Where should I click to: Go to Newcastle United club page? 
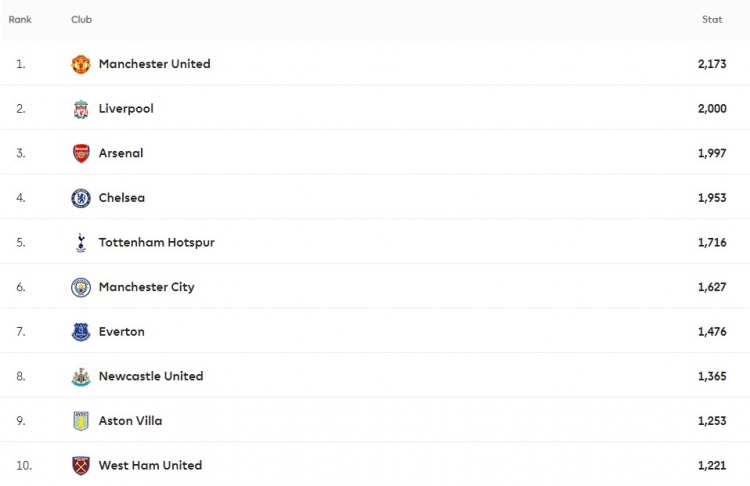(x=151, y=376)
